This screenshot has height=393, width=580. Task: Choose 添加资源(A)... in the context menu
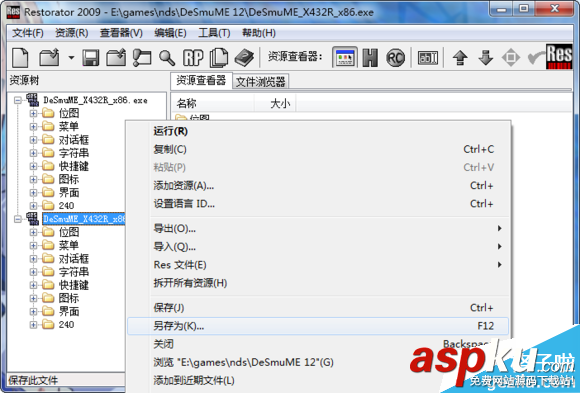click(318, 185)
